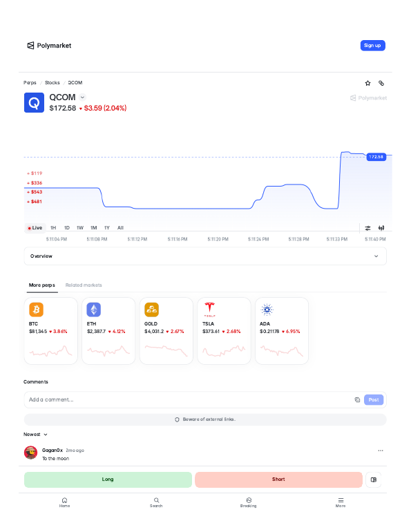Open the Newest sort dropdown

point(35,435)
